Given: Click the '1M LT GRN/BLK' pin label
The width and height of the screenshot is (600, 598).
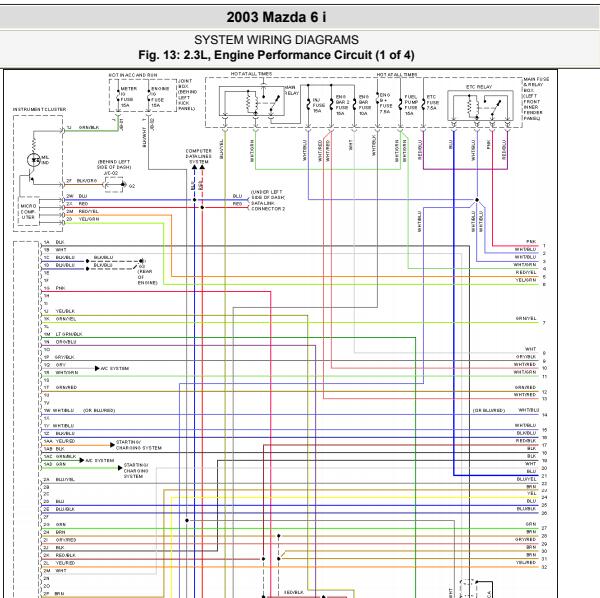Looking at the screenshot, I should 63,334.
